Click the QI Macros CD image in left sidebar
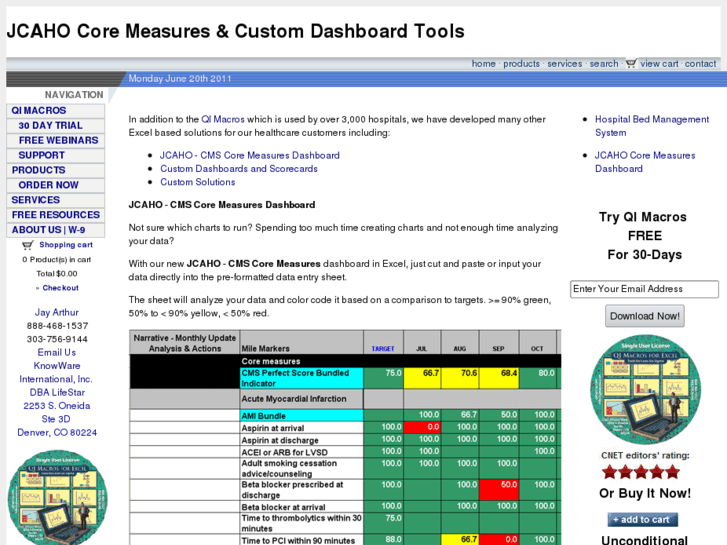727x545 pixels. (57, 497)
